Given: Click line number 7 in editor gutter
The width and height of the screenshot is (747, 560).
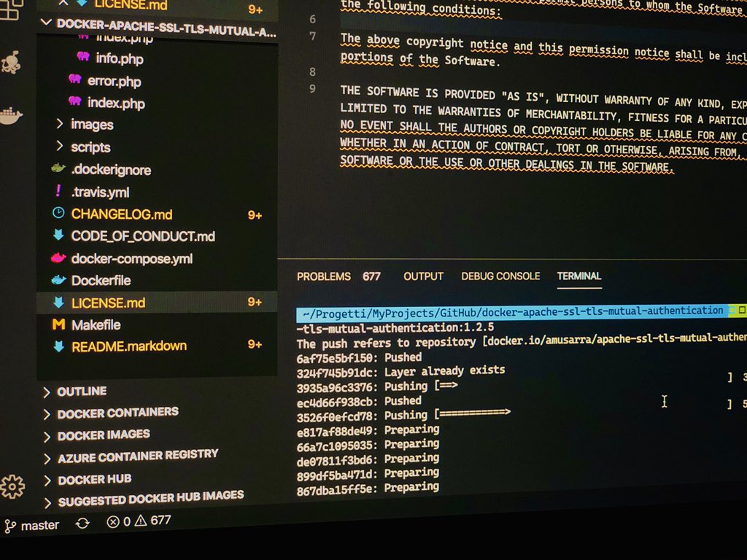Looking at the screenshot, I should [312, 36].
